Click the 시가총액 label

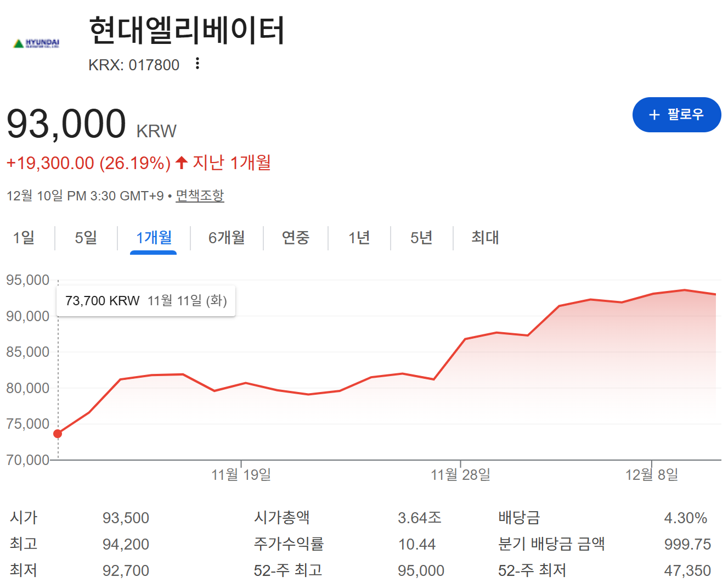[282, 517]
